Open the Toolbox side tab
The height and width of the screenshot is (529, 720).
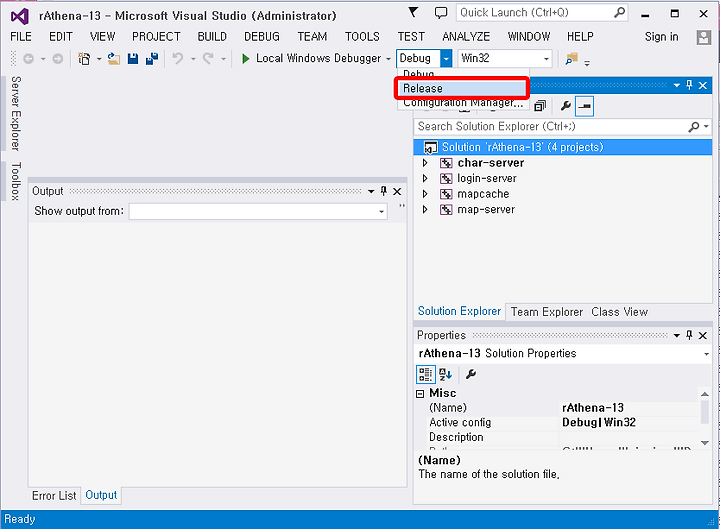point(16,181)
